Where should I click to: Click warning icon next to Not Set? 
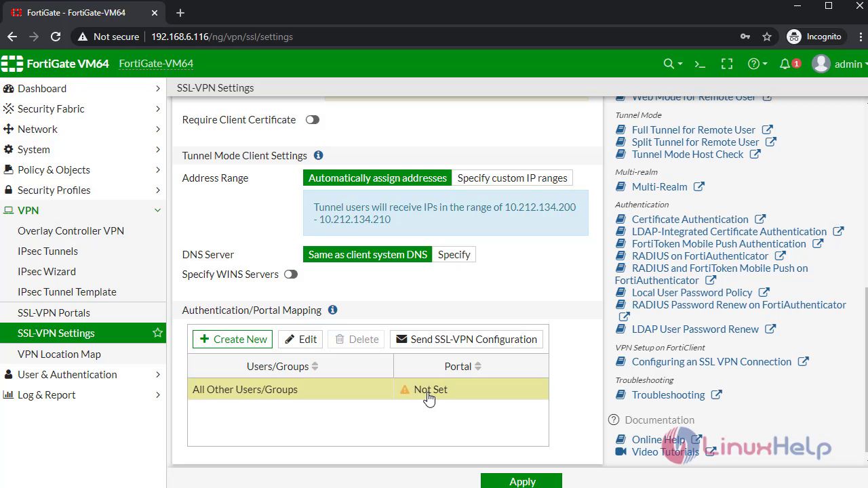point(405,390)
